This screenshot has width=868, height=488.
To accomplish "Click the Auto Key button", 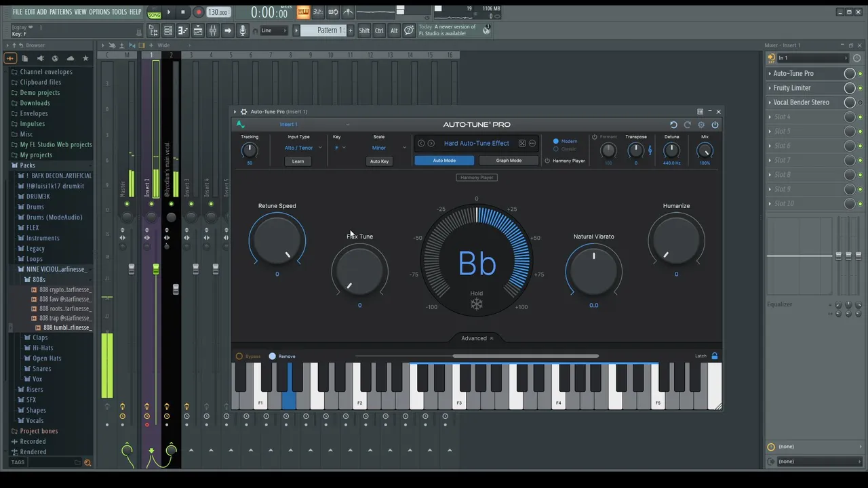I will pyautogui.click(x=379, y=161).
